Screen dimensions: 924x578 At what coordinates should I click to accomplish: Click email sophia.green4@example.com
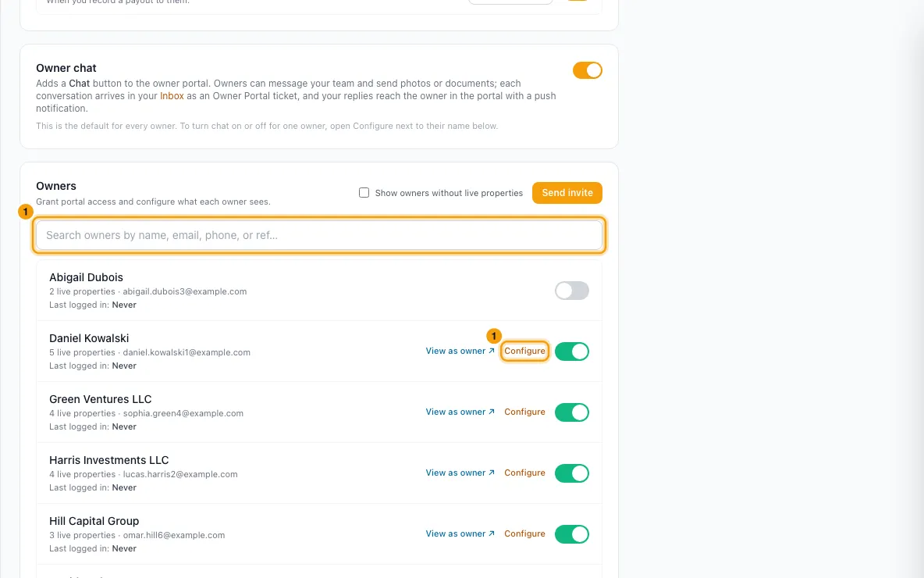(183, 413)
